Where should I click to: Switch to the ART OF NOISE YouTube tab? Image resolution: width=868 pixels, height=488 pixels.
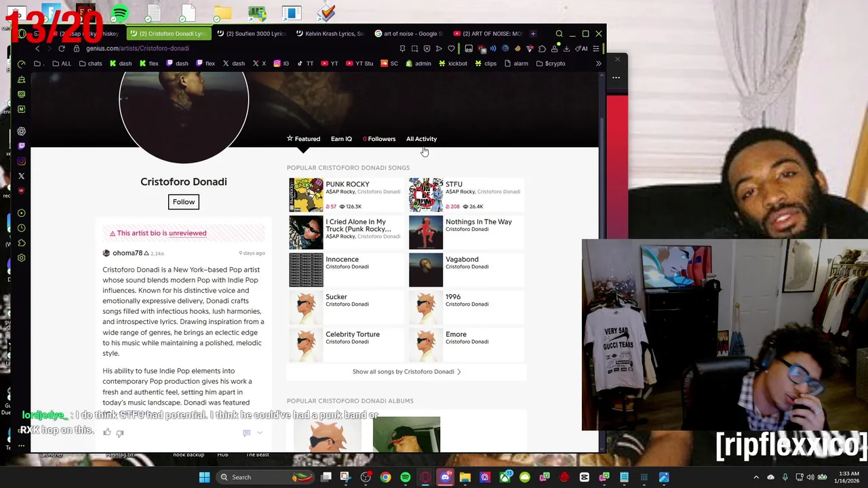pos(488,33)
